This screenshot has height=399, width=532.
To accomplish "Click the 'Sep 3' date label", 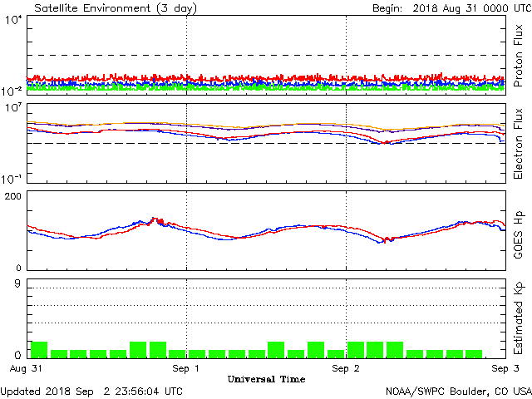I will point(505,368).
